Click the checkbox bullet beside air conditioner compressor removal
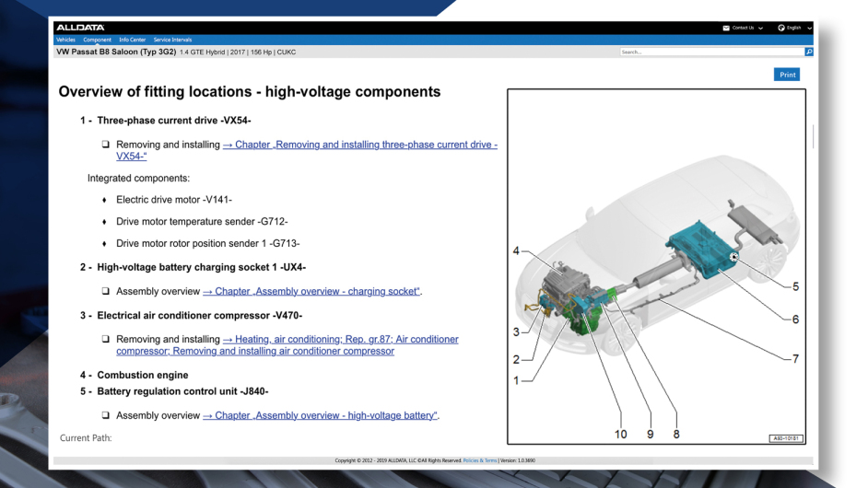 106,340
